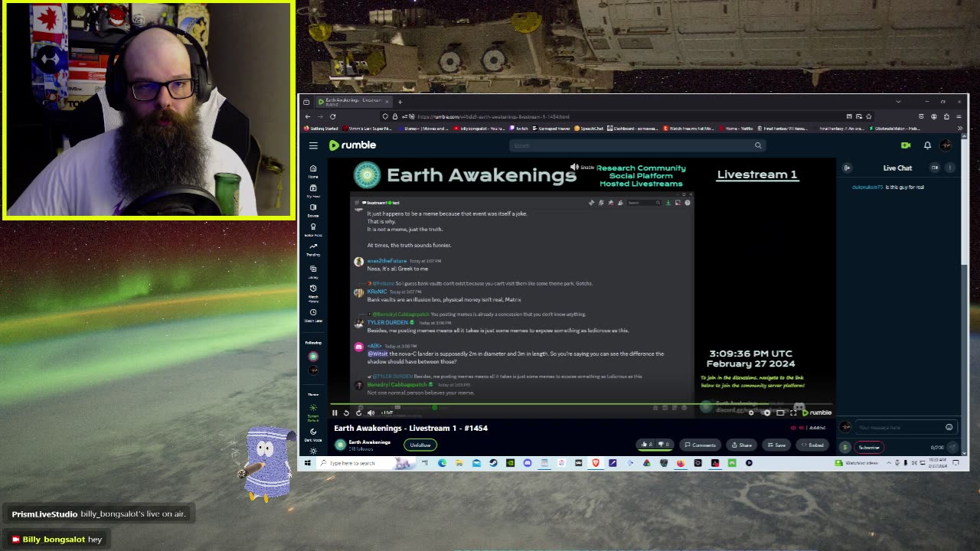Click the thumbs down dislike button
Image resolution: width=980 pixels, height=551 pixels.
tap(664, 445)
